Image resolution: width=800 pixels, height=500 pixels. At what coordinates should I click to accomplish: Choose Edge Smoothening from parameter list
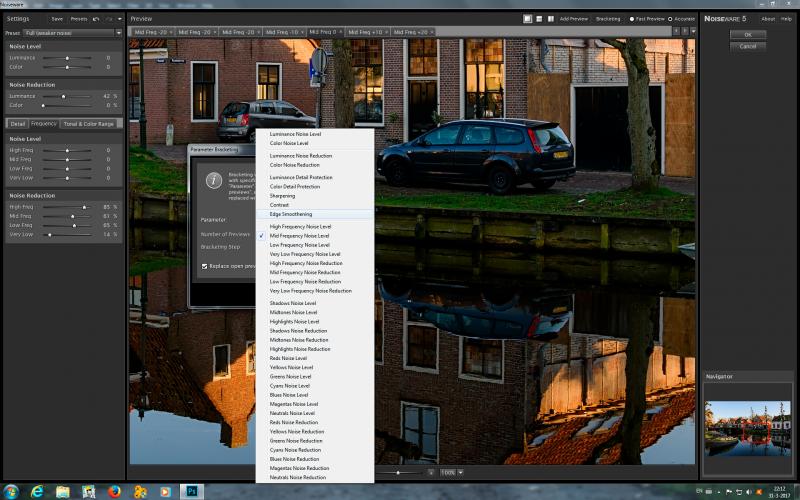[x=315, y=214]
